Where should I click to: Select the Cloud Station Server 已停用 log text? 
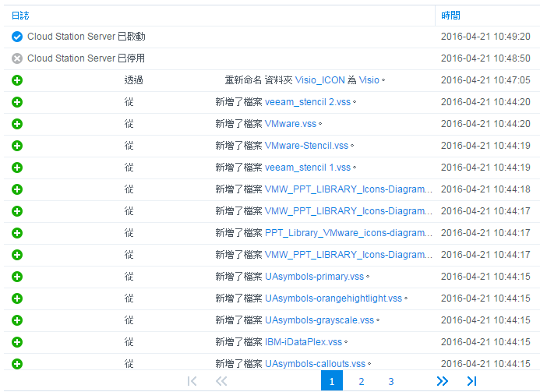(x=86, y=58)
